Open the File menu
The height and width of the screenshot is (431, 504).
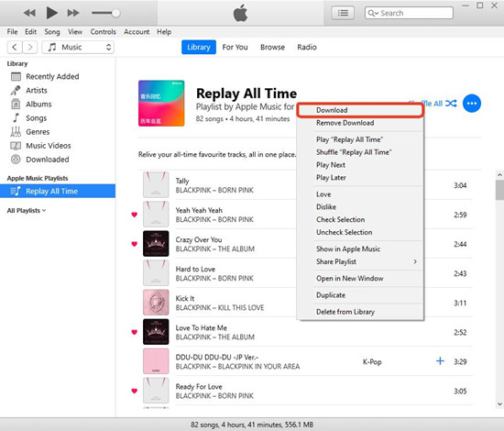tap(12, 32)
